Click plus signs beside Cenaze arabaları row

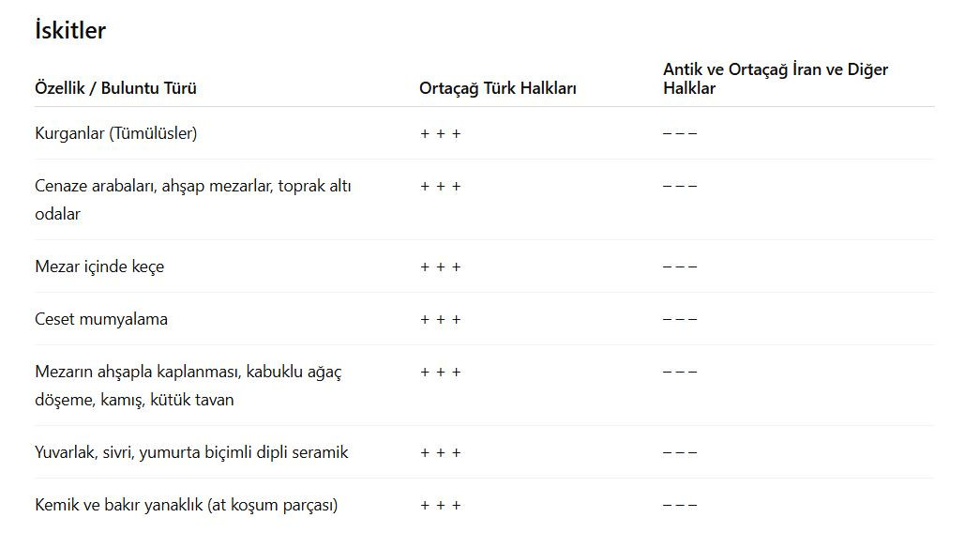[441, 187]
